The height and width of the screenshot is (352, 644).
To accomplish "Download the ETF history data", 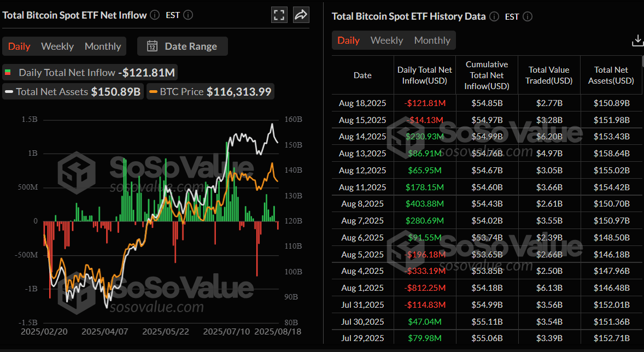I will click(637, 40).
